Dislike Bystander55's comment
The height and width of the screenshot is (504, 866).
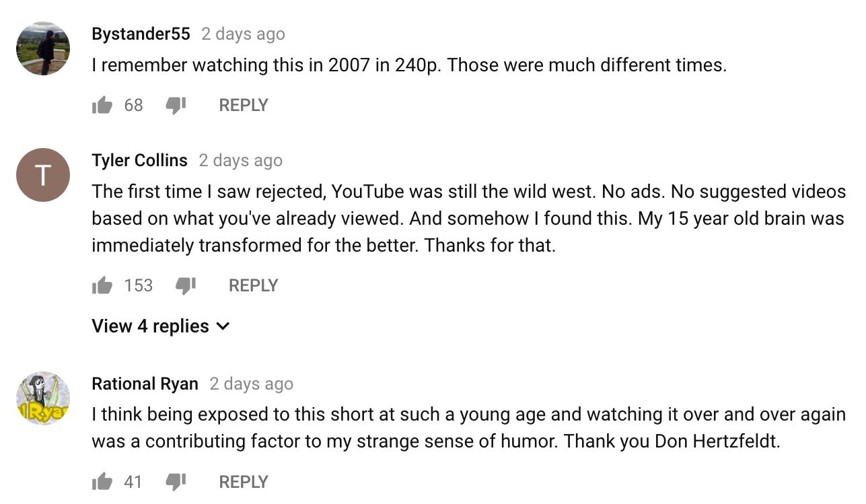pos(176,105)
